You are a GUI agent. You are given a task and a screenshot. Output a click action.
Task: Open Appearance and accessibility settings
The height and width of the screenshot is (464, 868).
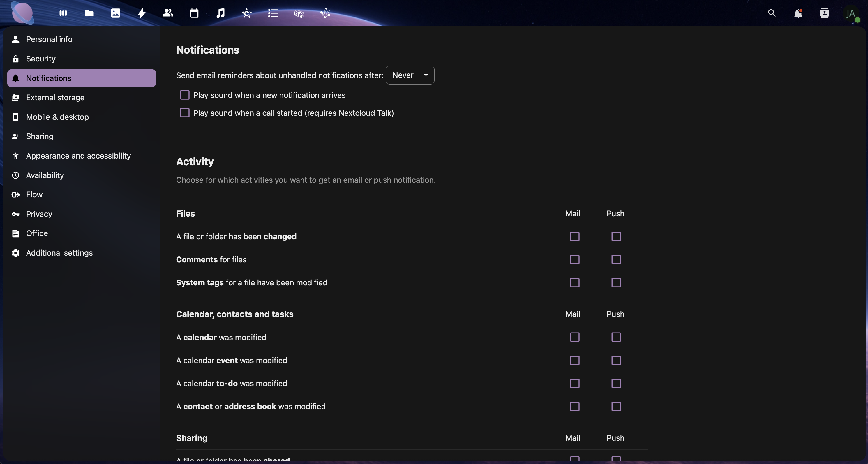click(x=78, y=156)
